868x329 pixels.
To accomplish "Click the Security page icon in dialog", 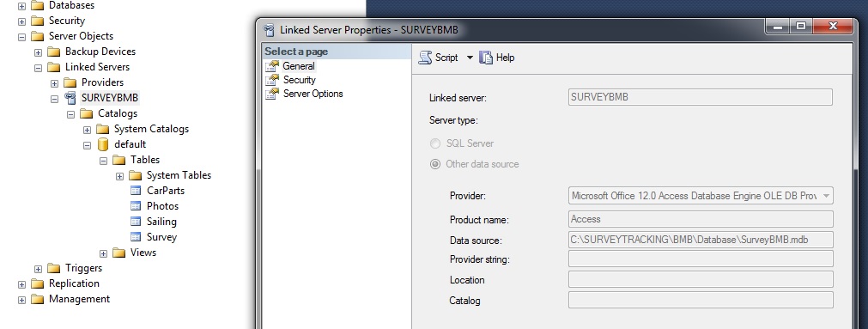I will click(x=272, y=80).
